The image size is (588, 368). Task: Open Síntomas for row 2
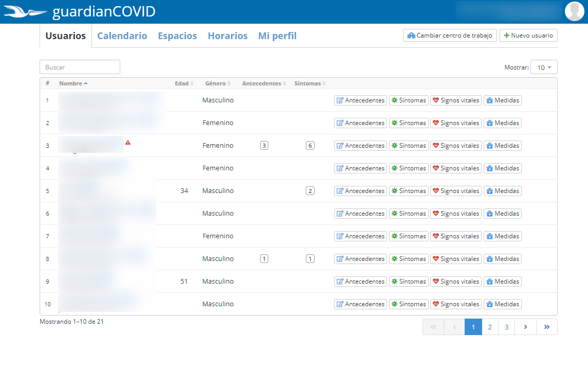[409, 123]
